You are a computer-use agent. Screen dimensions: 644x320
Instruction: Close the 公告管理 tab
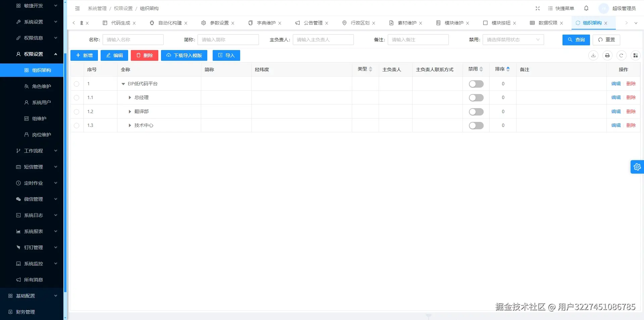[327, 23]
